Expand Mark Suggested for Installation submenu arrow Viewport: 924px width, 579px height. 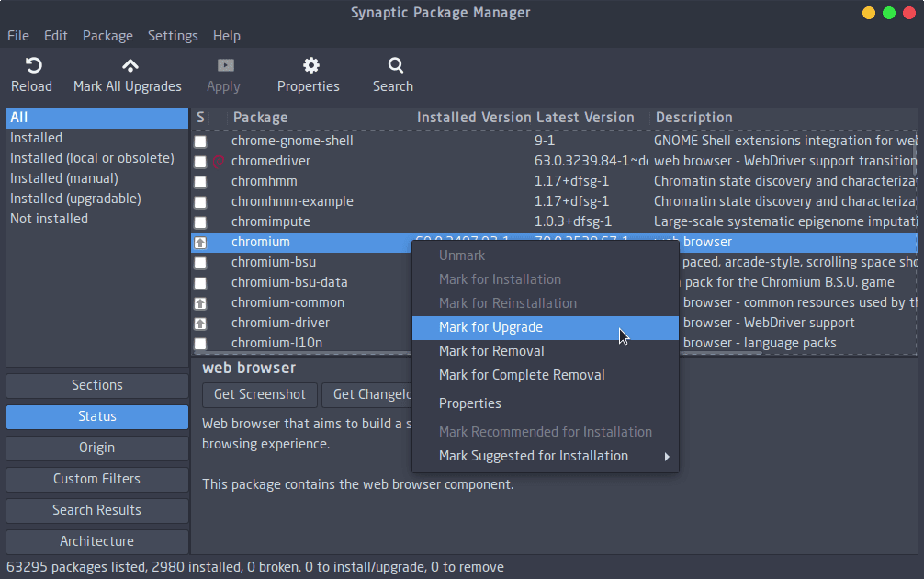click(667, 457)
